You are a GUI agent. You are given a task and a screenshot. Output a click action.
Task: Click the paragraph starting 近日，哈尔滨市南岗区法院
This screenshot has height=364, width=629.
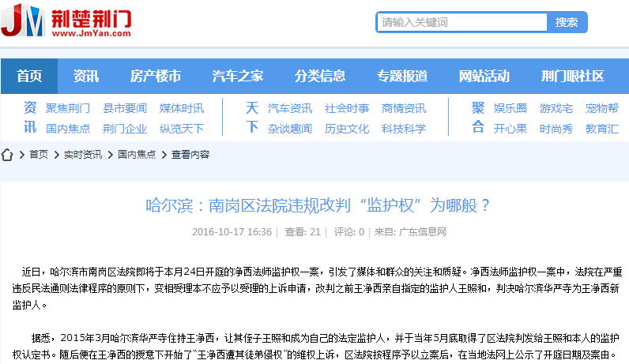click(318, 288)
